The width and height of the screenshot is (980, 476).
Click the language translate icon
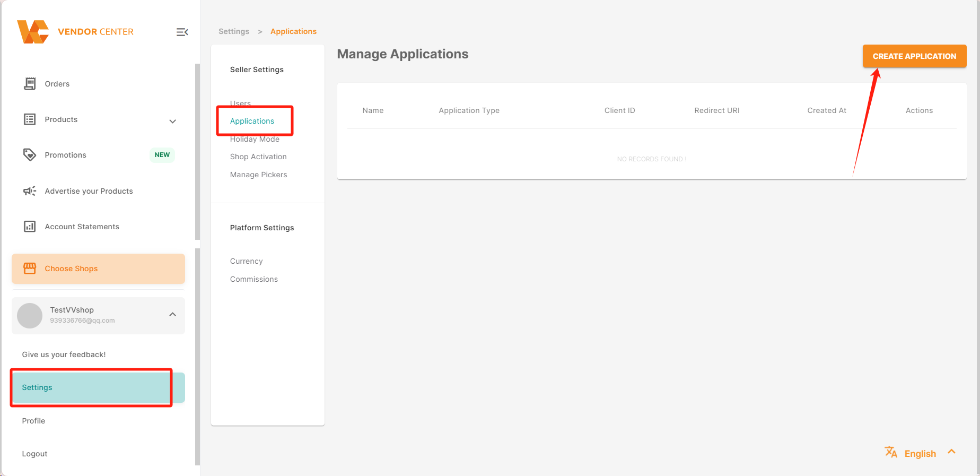tap(891, 452)
